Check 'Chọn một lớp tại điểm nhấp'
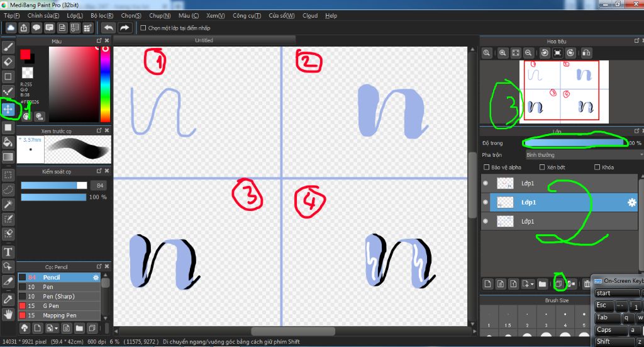This screenshot has height=347, width=644. click(x=143, y=28)
